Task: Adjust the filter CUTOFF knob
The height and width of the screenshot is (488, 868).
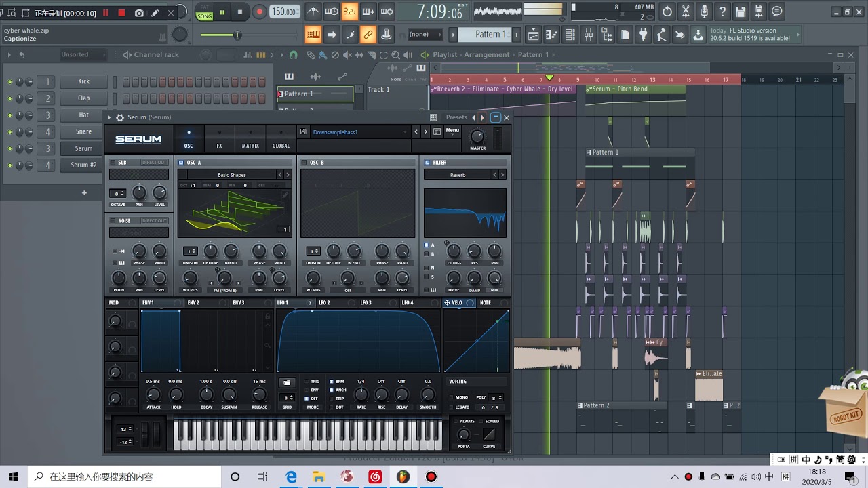Action: (454, 251)
